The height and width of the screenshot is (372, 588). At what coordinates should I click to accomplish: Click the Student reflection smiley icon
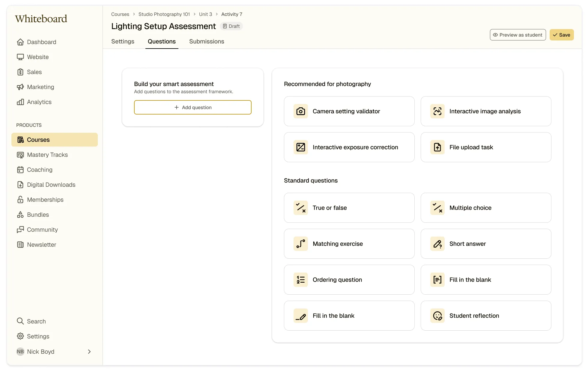tap(437, 316)
